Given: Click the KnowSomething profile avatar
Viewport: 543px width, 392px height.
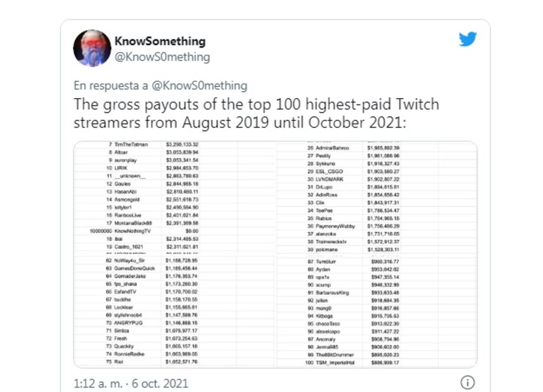Looking at the screenshot, I should [x=92, y=48].
